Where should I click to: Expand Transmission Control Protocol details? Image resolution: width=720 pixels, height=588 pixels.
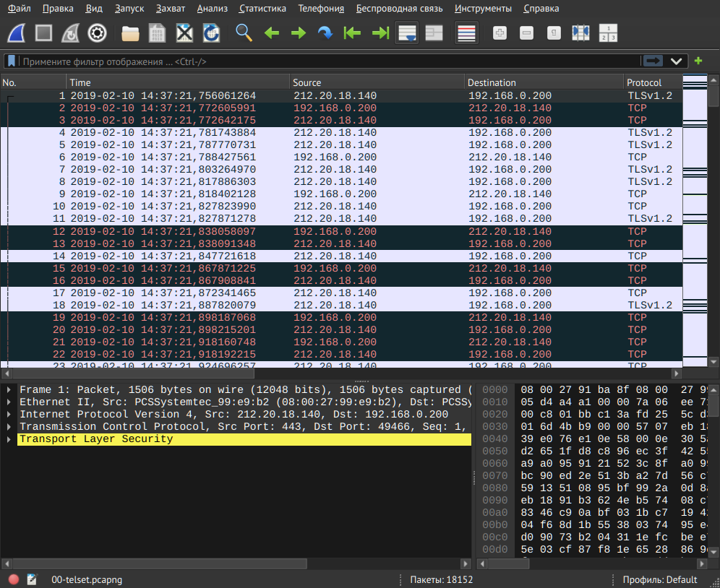click(x=9, y=427)
